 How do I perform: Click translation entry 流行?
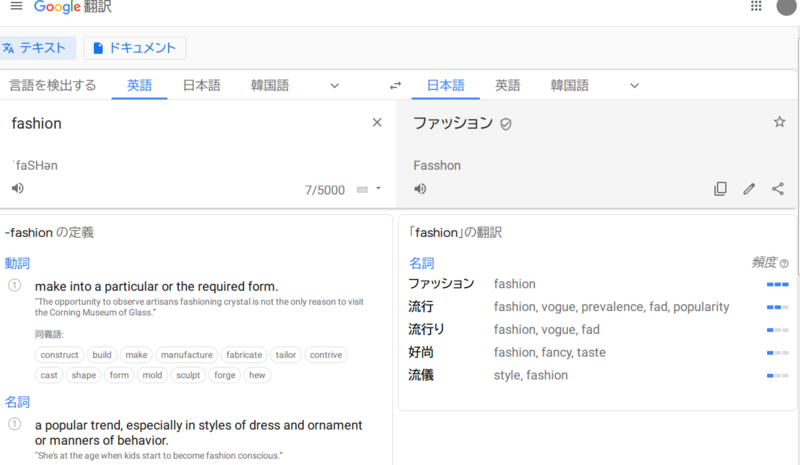421,307
